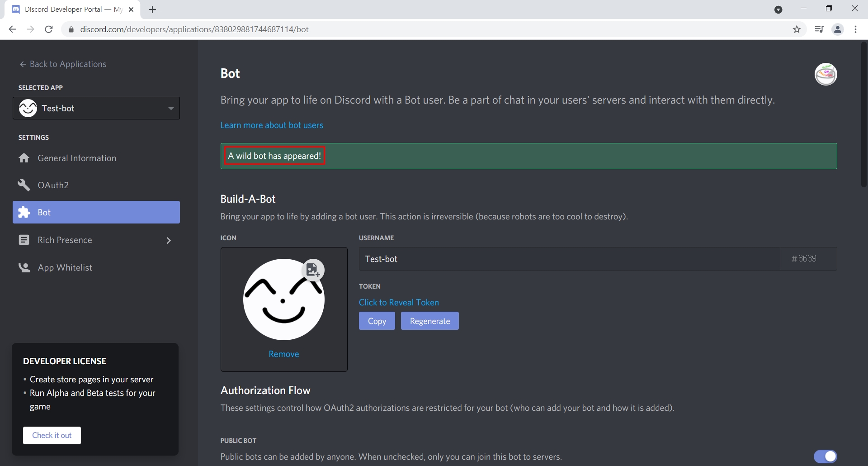Click Check it out developer license button
868x466 pixels.
(52, 435)
